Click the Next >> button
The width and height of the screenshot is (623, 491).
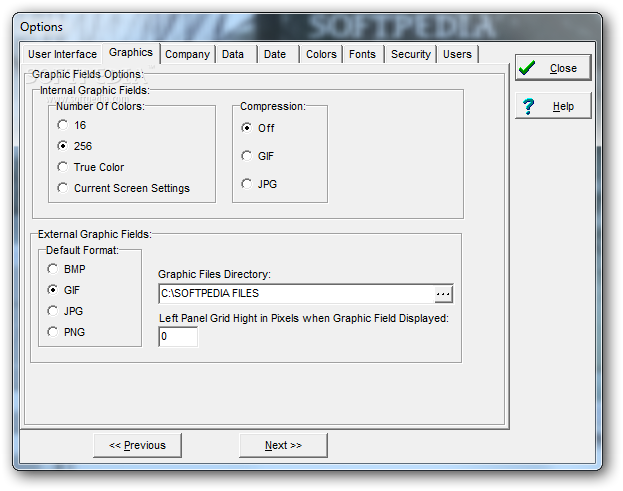coord(283,445)
